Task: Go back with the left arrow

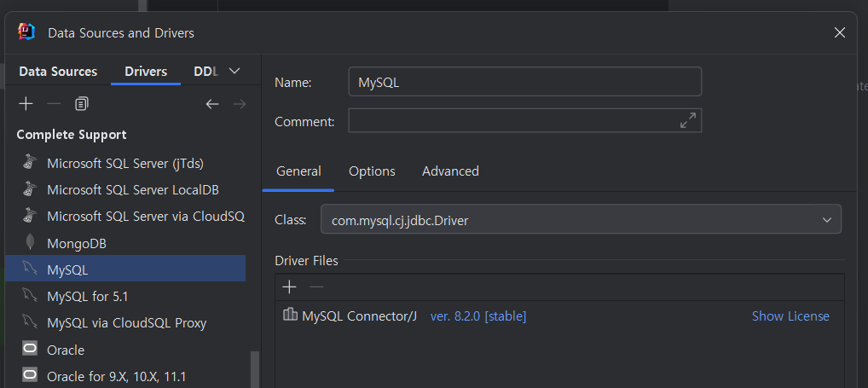Action: tap(212, 104)
